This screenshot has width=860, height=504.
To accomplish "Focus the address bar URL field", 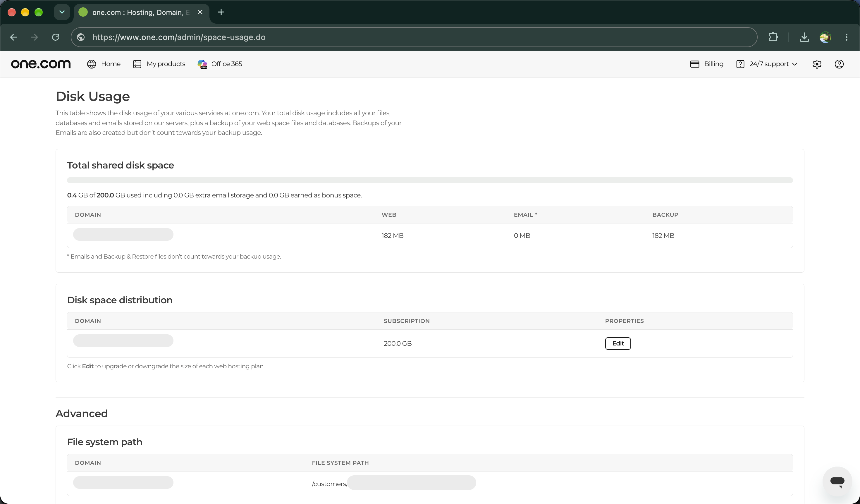I will [414, 37].
